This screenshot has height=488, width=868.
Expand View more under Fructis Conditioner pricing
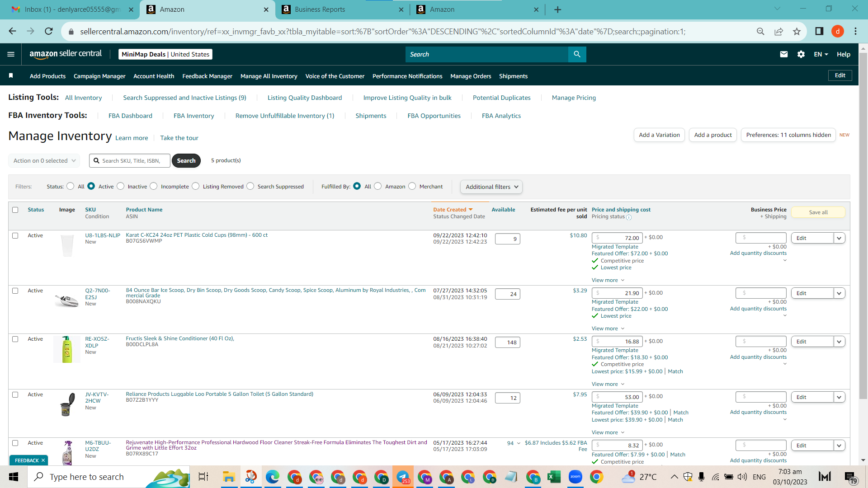[x=608, y=384]
